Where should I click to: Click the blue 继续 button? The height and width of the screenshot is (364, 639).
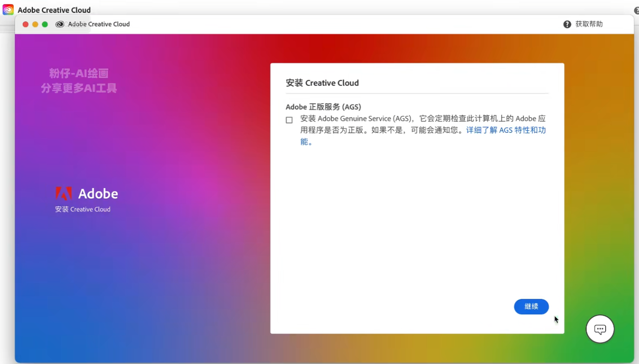coord(531,307)
